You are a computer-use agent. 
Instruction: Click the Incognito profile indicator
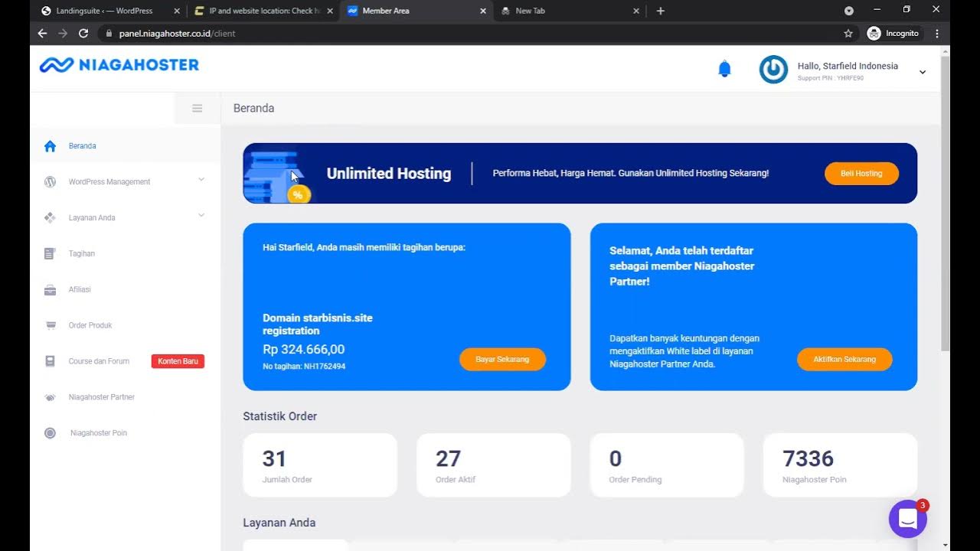click(x=893, y=34)
